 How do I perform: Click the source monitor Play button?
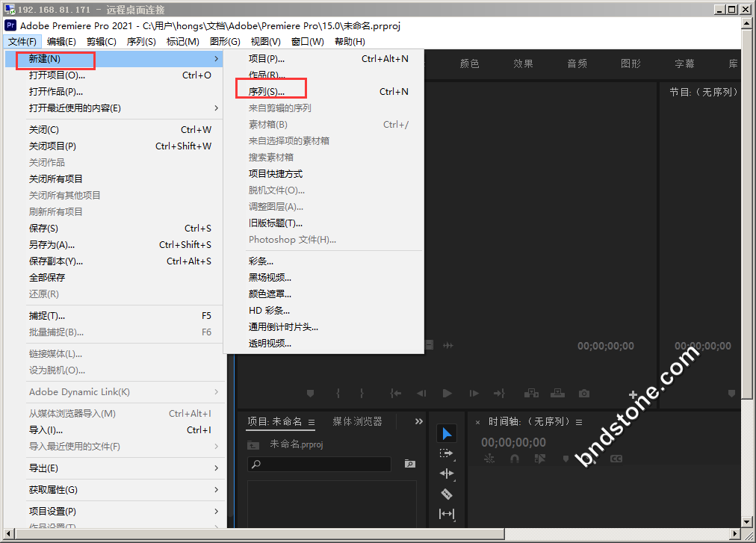(447, 394)
